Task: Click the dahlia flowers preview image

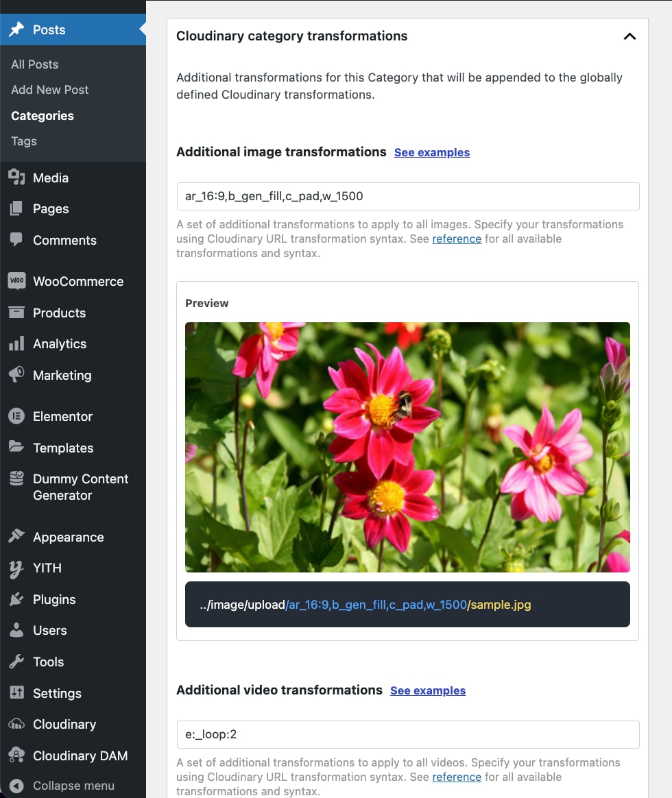Action: coord(407,447)
